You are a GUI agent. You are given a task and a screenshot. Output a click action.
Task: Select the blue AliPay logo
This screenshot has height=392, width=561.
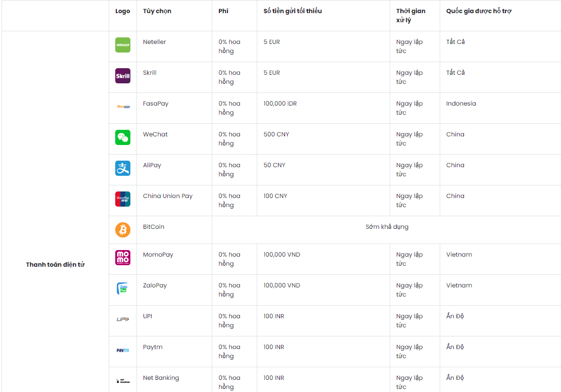123,168
